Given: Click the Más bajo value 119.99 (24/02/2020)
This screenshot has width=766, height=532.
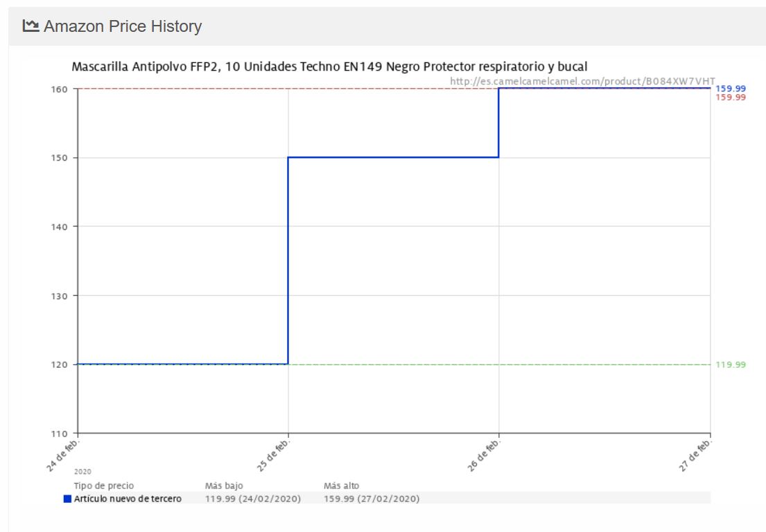Looking at the screenshot, I should [x=252, y=499].
